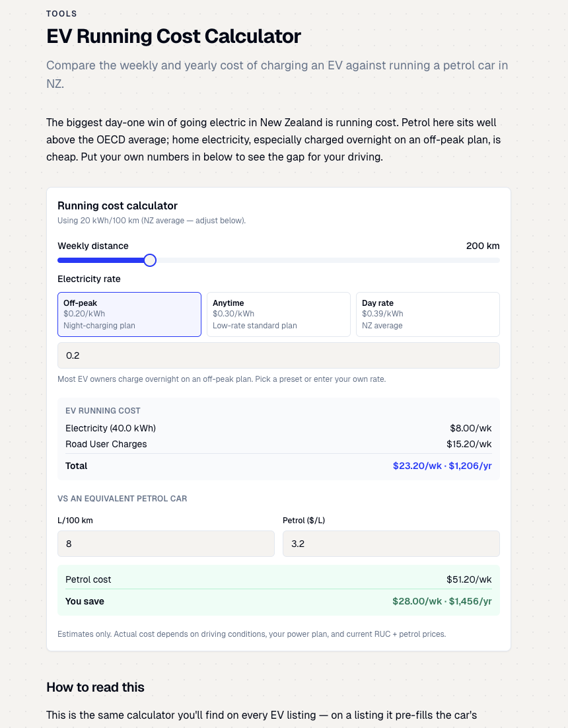Click the Petrol cost $51.20/wk value
568x728 pixels.
coord(469,579)
